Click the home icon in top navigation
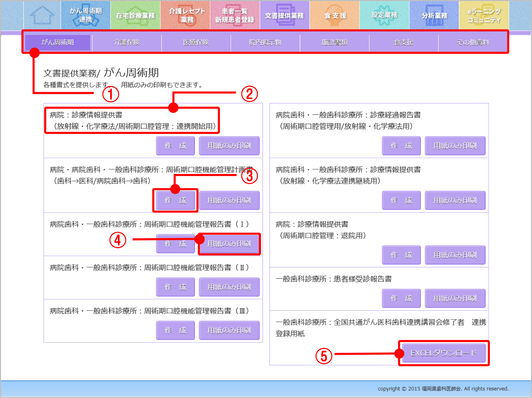This screenshot has width=532, height=398. point(42,15)
